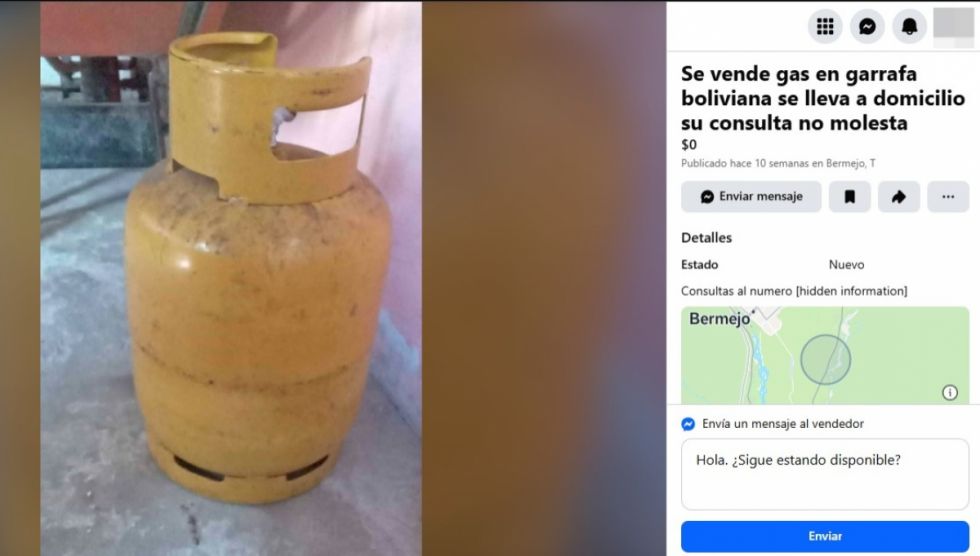Open the Bermejo location map
The image size is (980, 556).
(x=825, y=355)
